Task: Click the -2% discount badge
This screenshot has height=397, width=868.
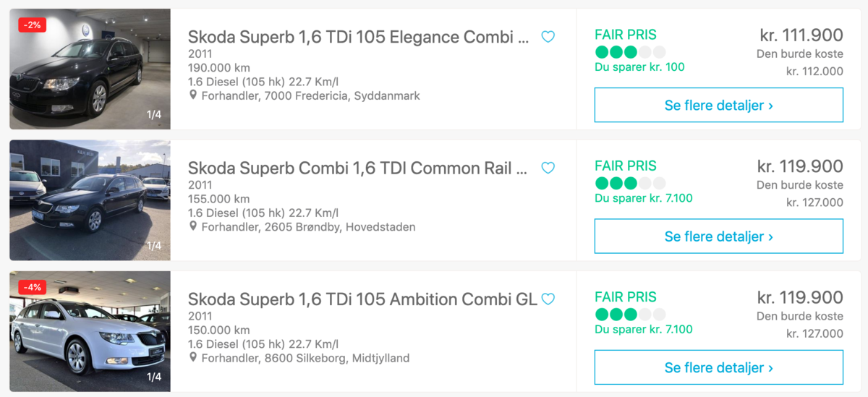Action: click(x=33, y=25)
